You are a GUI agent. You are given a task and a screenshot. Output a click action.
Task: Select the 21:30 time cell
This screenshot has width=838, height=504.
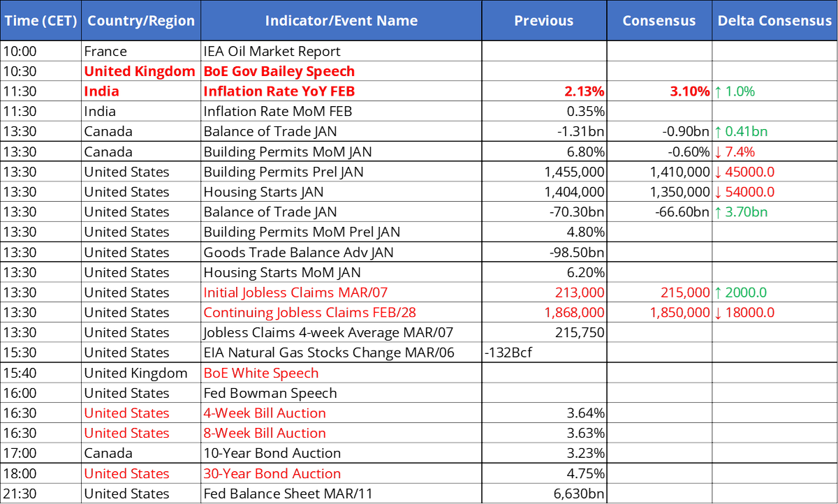[x=40, y=494]
